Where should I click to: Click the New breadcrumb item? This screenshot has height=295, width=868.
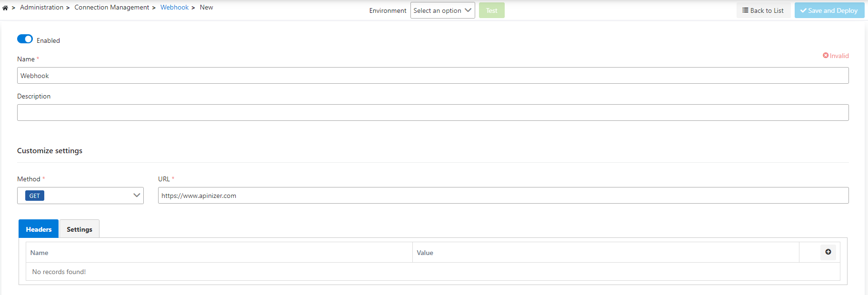pos(206,8)
